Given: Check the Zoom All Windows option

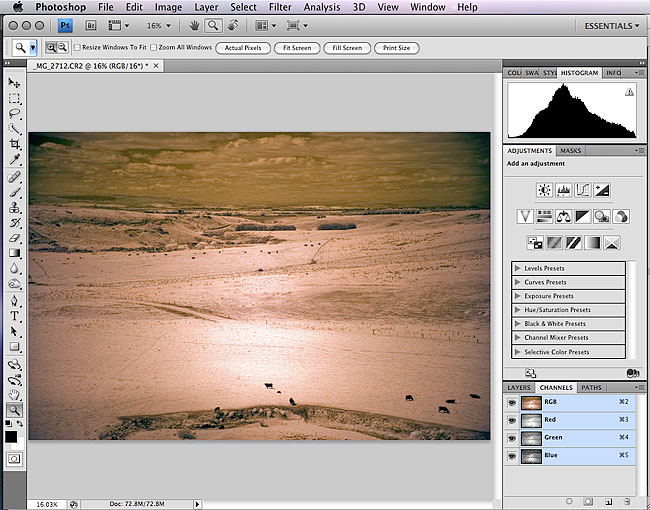Looking at the screenshot, I should [153, 47].
